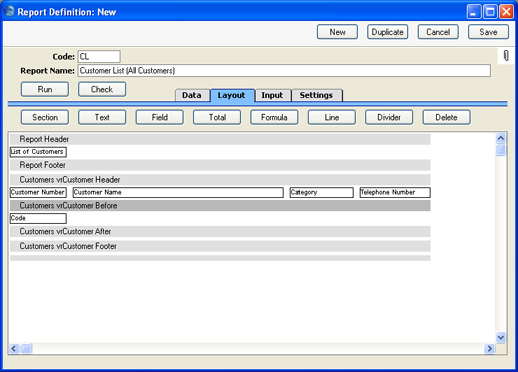This screenshot has width=518, height=372.
Task: Select the 'Code' field box
Action: point(38,218)
